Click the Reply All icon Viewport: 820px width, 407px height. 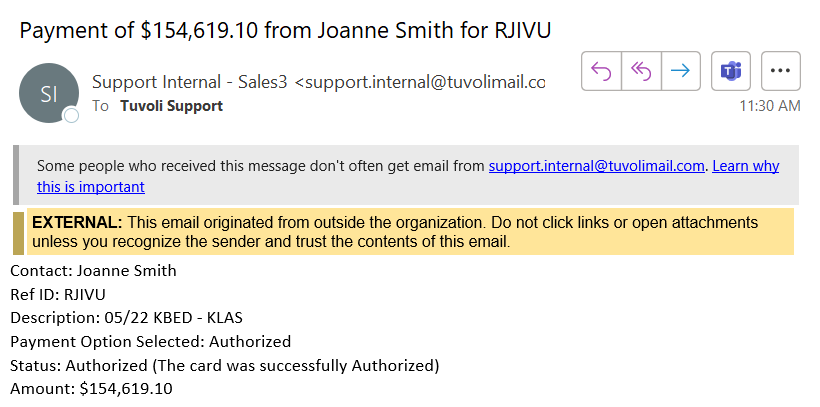tap(641, 71)
